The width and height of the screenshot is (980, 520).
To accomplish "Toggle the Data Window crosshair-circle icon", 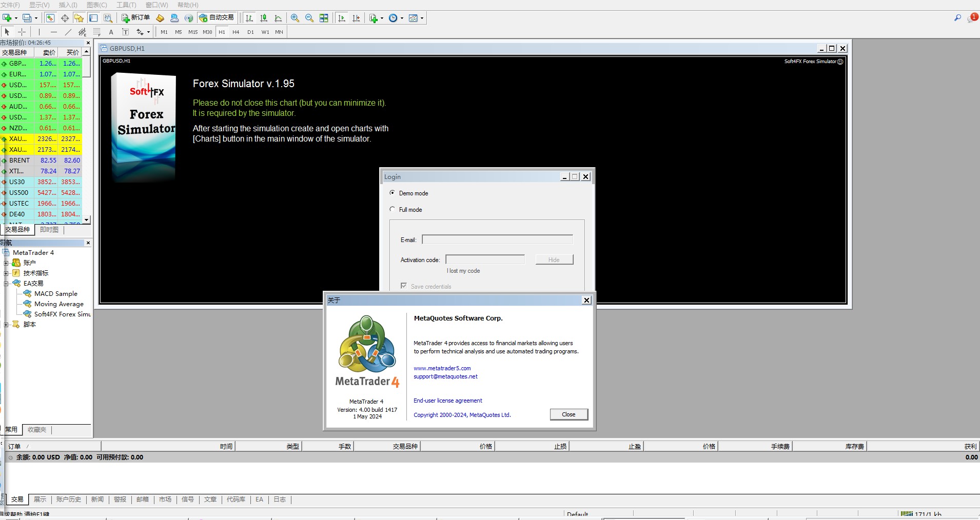I will click(x=65, y=18).
